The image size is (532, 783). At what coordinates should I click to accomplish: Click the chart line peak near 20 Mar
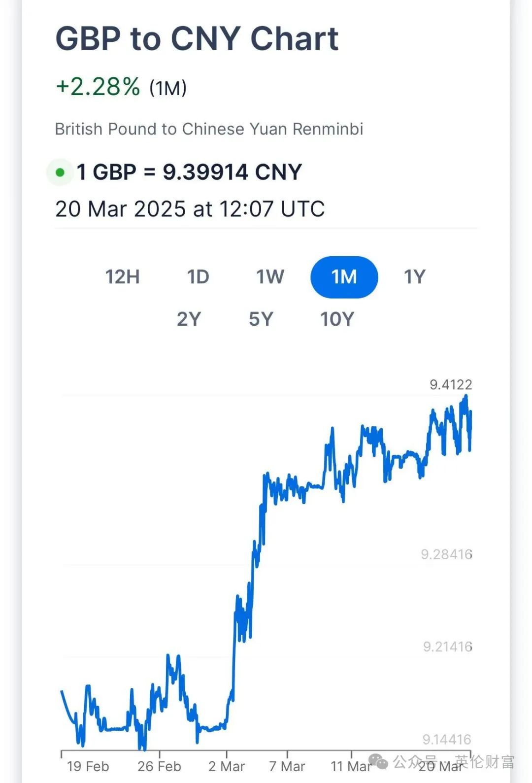(465, 397)
